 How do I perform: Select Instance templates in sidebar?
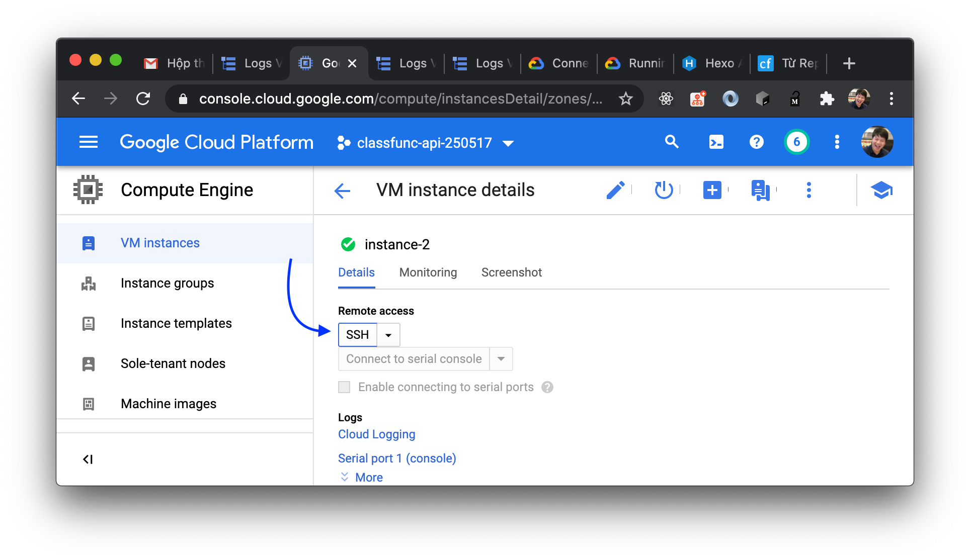coord(176,323)
